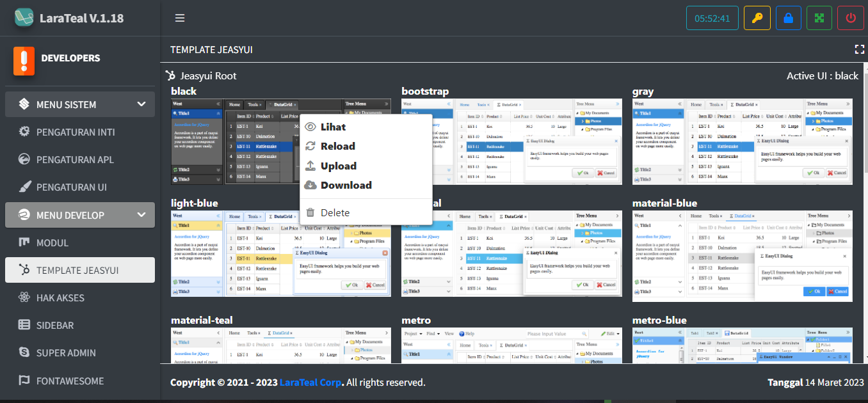The width and height of the screenshot is (868, 403).
Task: Click the hamburger menu icon to collapse sidebar
Action: point(180,17)
